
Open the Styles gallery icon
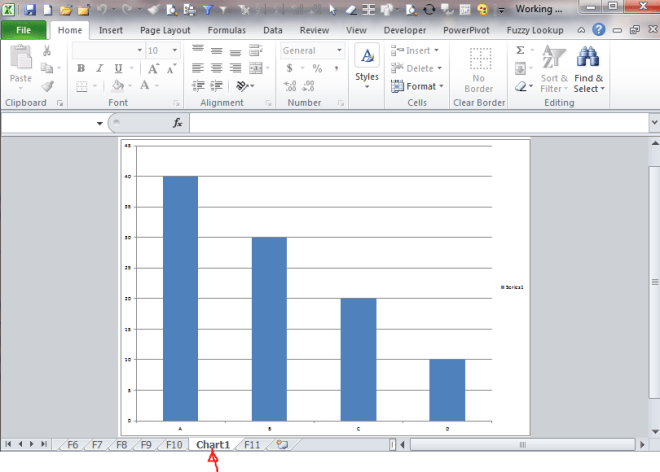click(367, 55)
